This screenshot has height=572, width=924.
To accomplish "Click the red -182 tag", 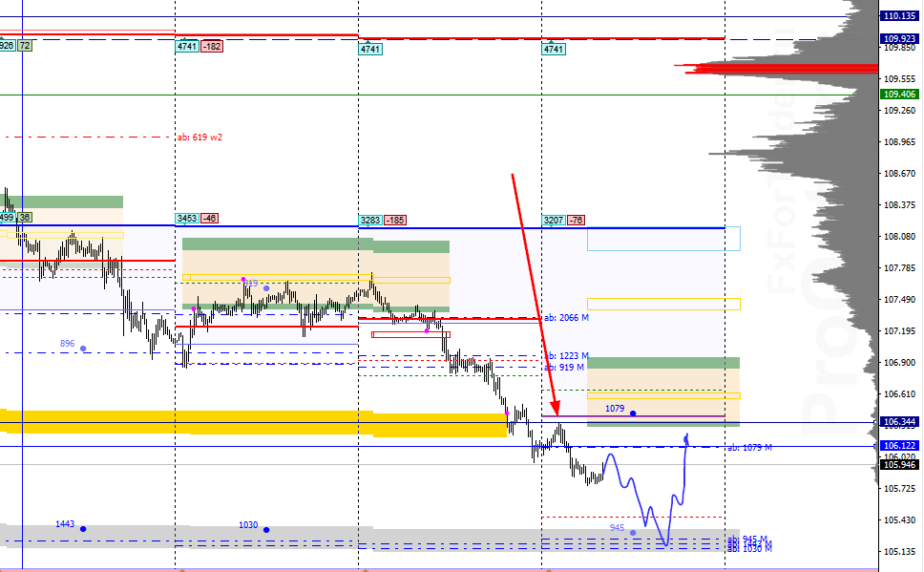I will tap(212, 46).
